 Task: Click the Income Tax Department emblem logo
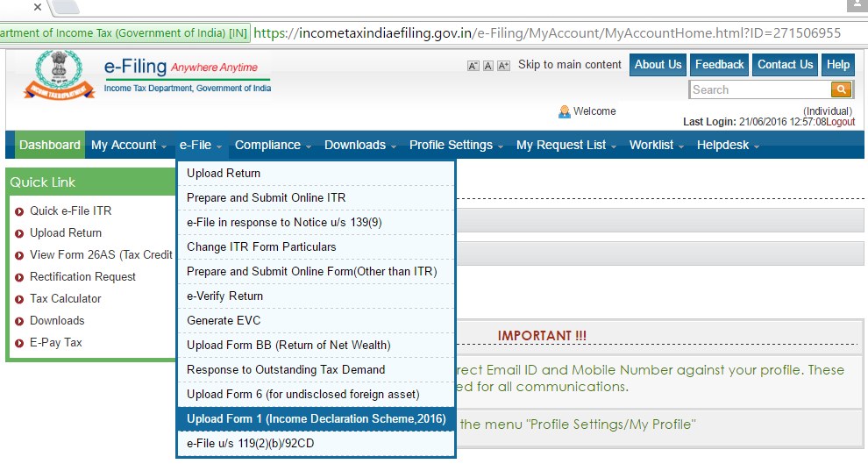pos(59,75)
